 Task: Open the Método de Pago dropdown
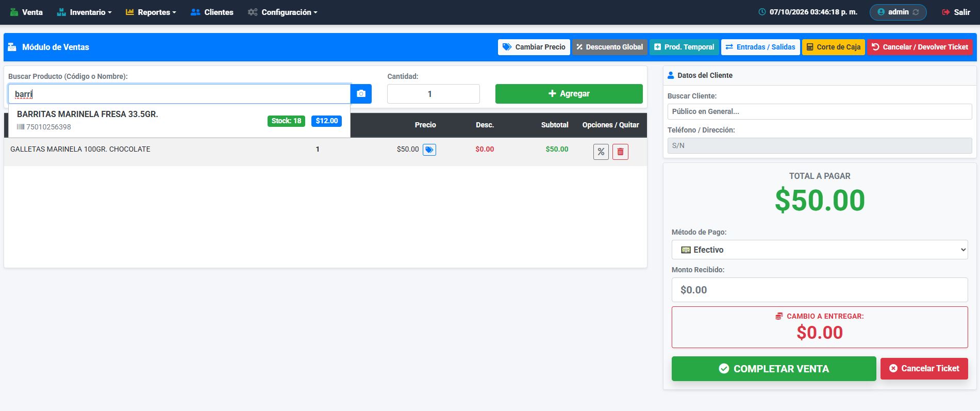[820, 250]
